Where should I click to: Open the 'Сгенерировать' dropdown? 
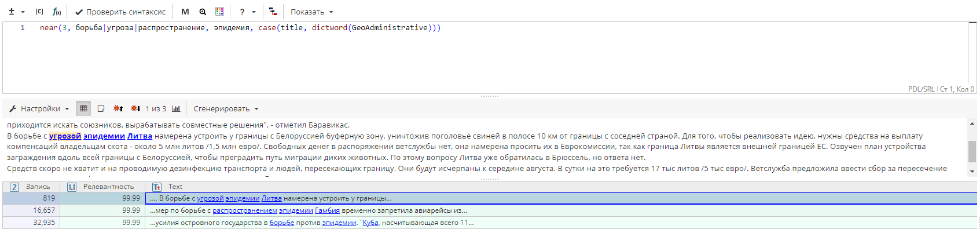pos(226,108)
